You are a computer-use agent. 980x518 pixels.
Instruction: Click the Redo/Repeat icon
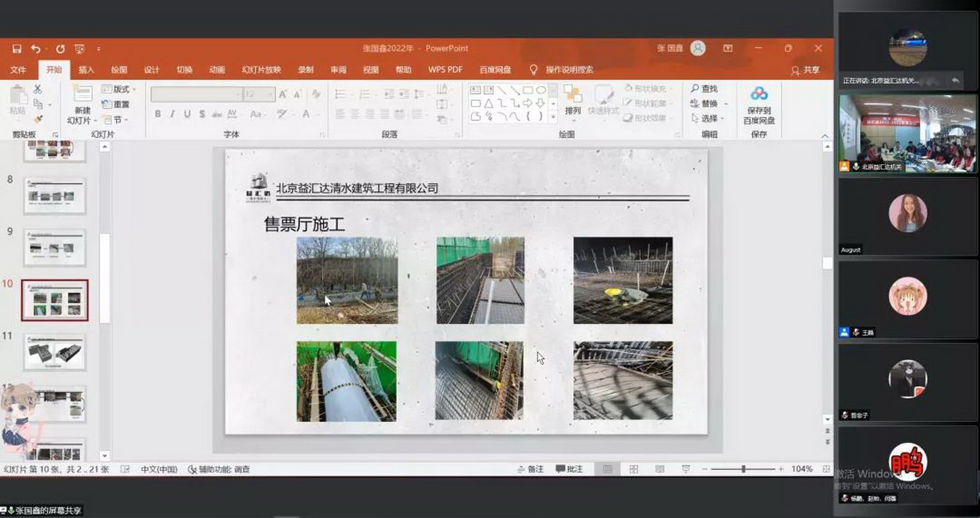pyautogui.click(x=60, y=49)
